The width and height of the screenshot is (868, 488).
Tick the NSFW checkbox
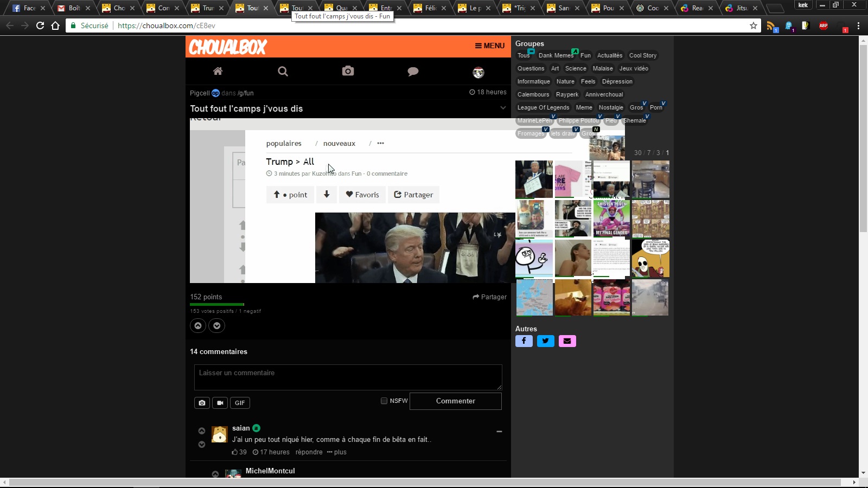point(384,401)
